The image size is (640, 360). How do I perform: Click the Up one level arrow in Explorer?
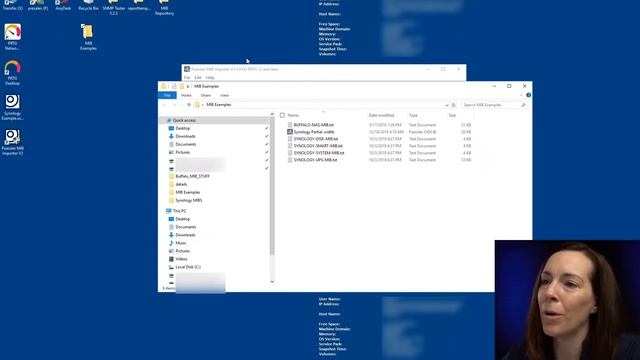tap(189, 105)
